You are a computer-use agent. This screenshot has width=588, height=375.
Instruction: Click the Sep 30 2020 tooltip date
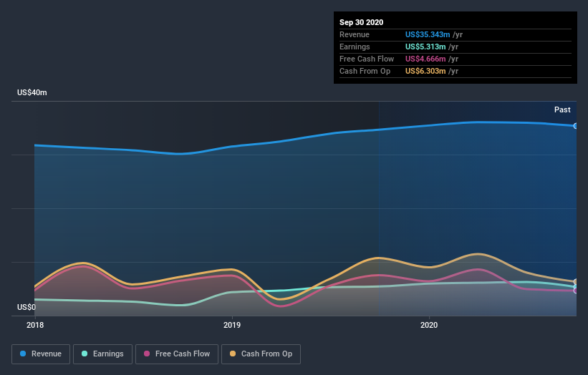pyautogui.click(x=361, y=22)
